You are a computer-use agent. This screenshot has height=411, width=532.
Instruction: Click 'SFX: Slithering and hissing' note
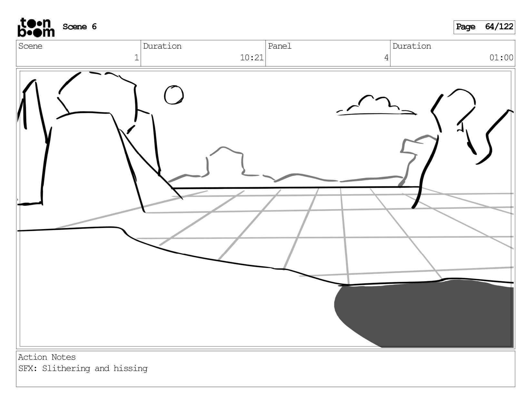(x=83, y=368)
